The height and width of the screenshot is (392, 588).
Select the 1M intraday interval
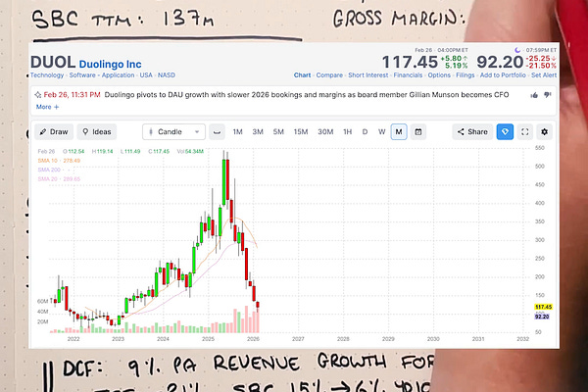click(238, 132)
